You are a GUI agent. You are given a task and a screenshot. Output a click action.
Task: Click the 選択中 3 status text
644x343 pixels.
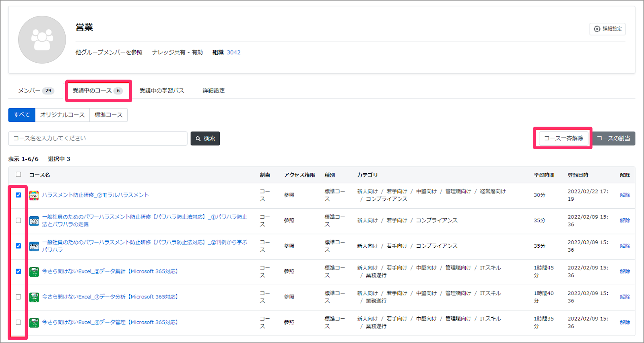59,159
